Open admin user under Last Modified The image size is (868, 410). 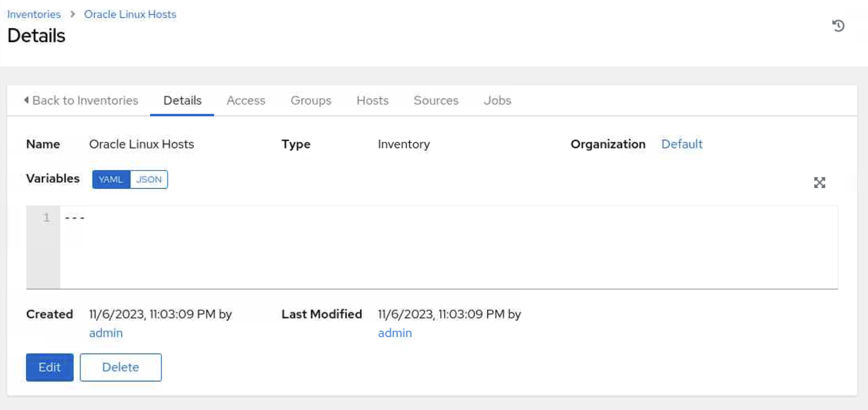tap(395, 333)
